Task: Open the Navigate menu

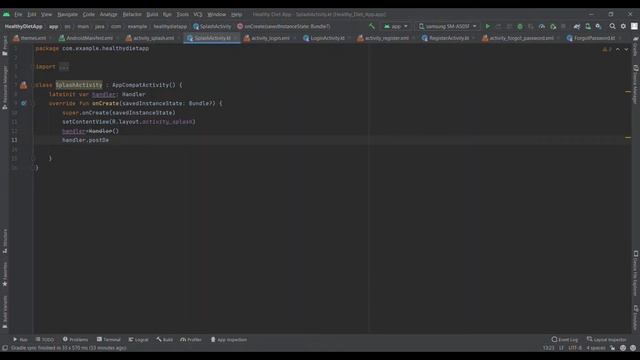Action: click(x=67, y=14)
